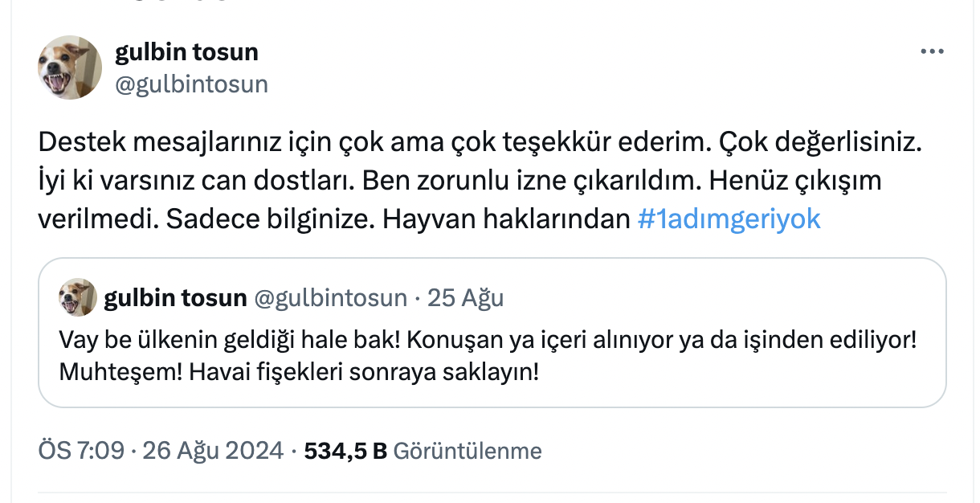Click the Görüntülenme label
Viewport: 980px width, 503px height.
pyautogui.click(x=468, y=451)
